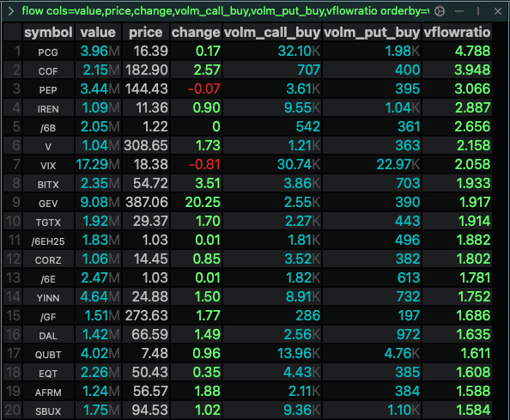Select the VIX symbol cell
The image size is (510, 420).
(48, 165)
